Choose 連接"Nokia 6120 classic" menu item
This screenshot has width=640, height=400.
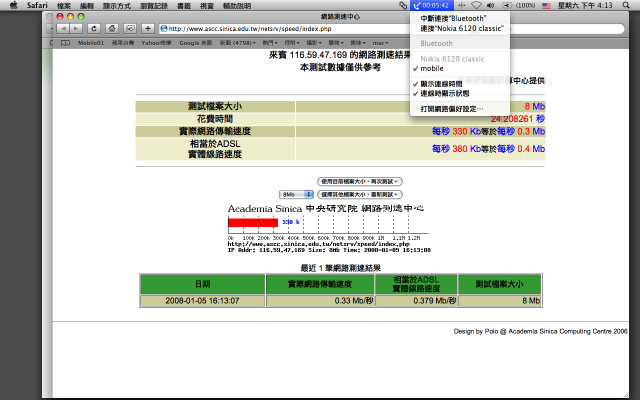(x=460, y=28)
